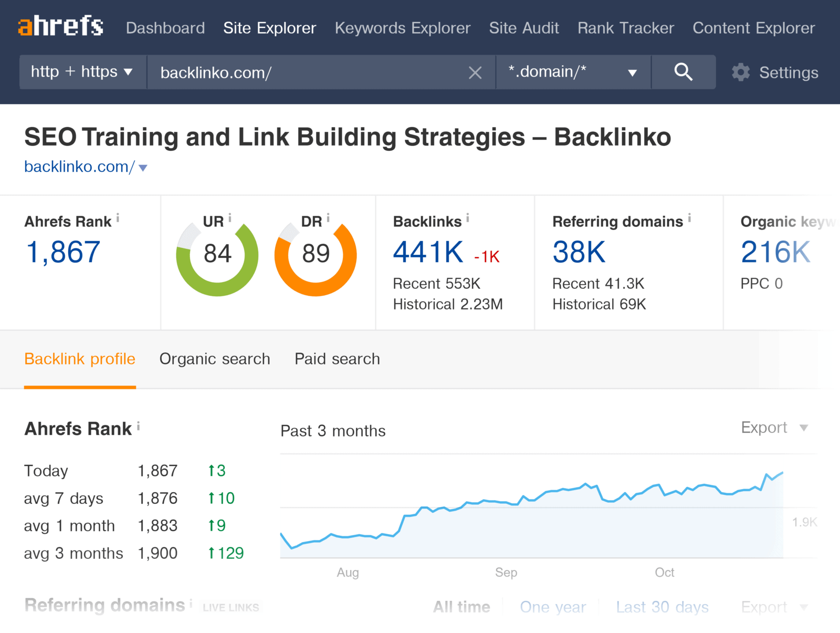
Task: Clear the URL field using the X icon
Action: coord(475,72)
